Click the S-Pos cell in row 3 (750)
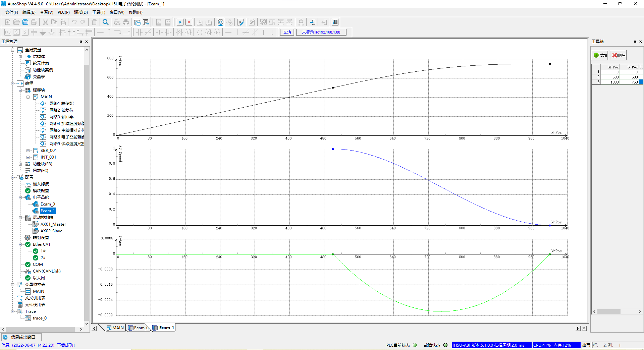The image size is (644, 350). (629, 82)
